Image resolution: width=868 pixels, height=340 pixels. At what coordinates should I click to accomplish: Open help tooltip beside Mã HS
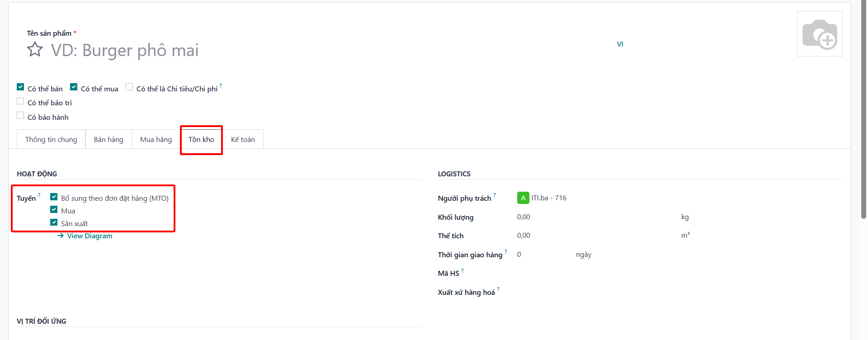click(462, 270)
